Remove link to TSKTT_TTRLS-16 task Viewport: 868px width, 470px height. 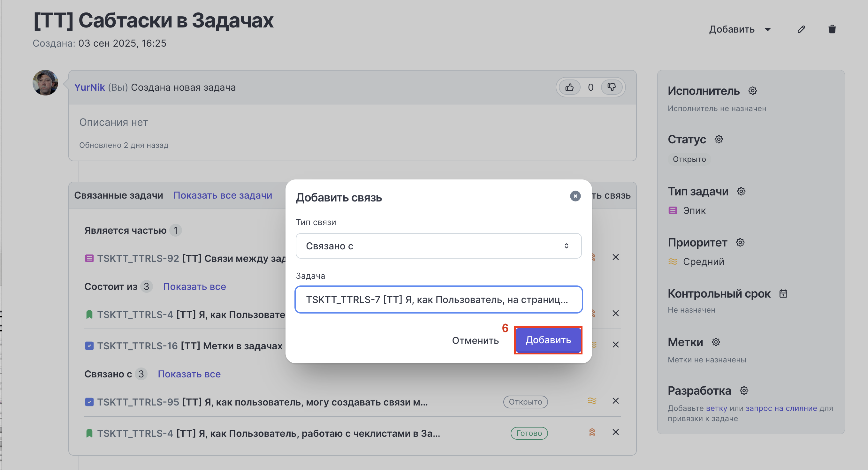(616, 345)
